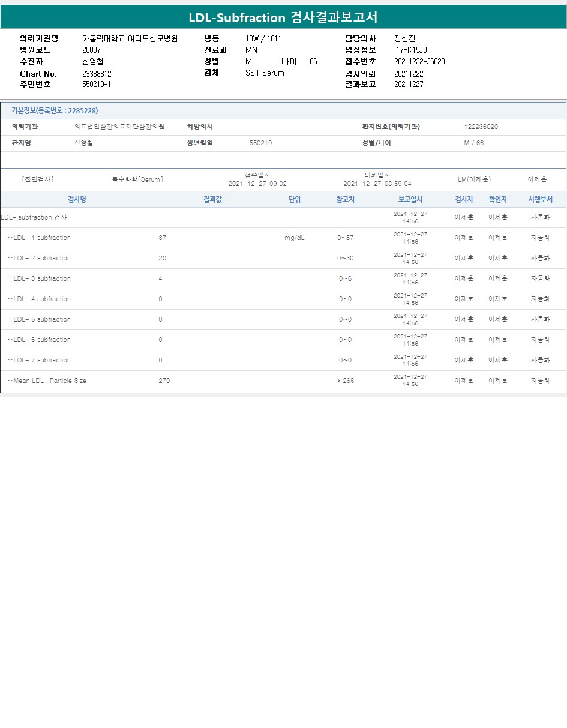567x728 pixels.
Task: Click the LDL- 2 result value 20
Action: pos(163,258)
